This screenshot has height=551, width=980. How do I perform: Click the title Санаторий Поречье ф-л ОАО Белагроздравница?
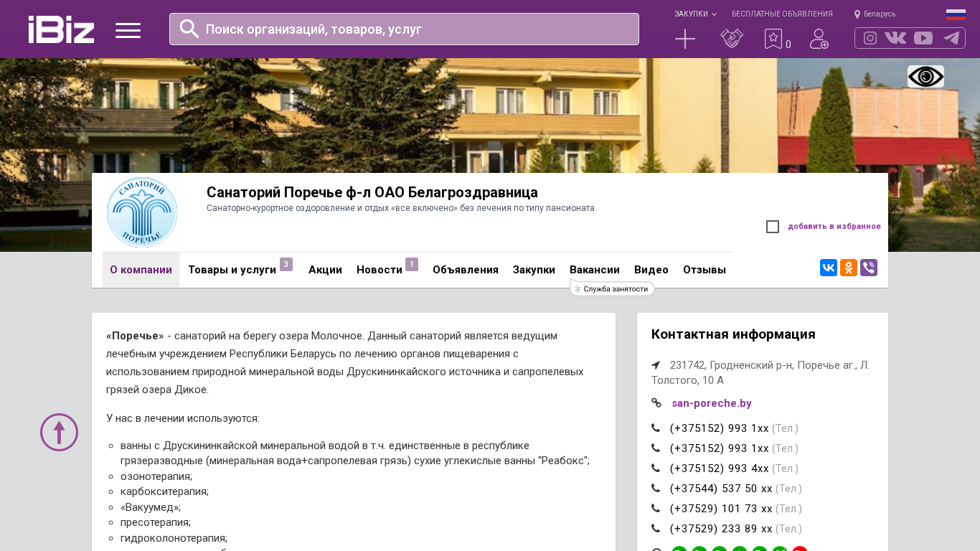372,192
